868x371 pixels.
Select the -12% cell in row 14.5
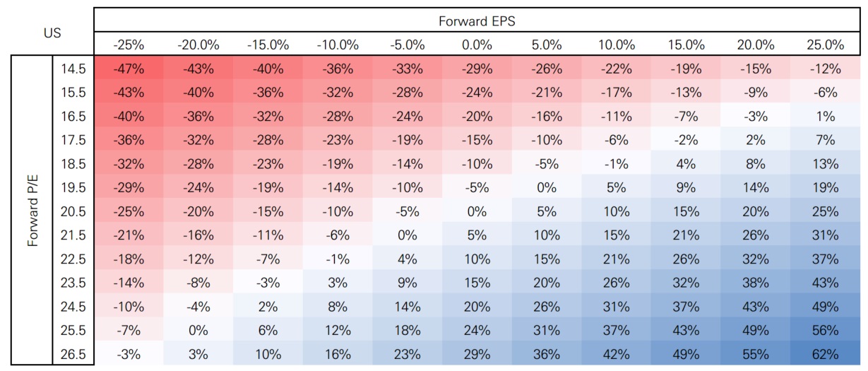(825, 69)
